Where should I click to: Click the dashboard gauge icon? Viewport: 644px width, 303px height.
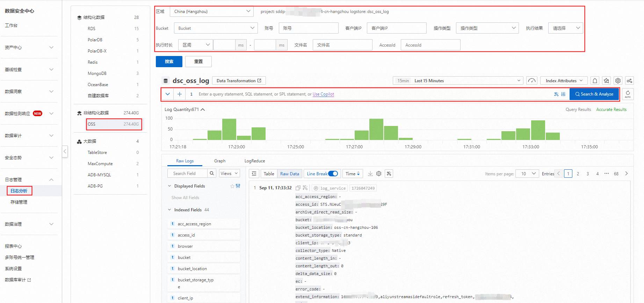point(532,81)
